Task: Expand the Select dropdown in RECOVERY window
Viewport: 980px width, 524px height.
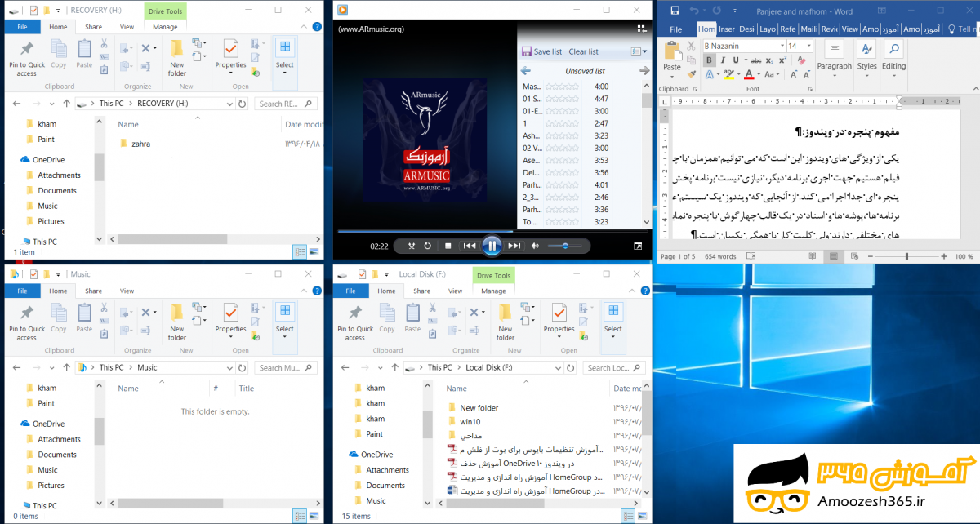Action: pos(284,73)
